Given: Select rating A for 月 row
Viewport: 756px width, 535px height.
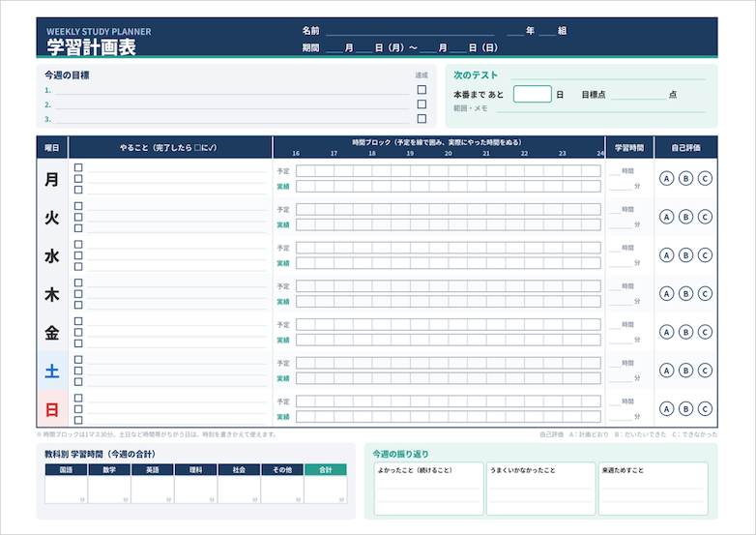Looking at the screenshot, I should [x=666, y=178].
